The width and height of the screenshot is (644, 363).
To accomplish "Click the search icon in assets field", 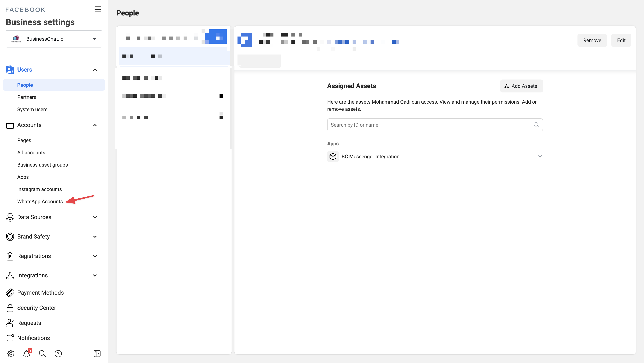I will tap(536, 125).
